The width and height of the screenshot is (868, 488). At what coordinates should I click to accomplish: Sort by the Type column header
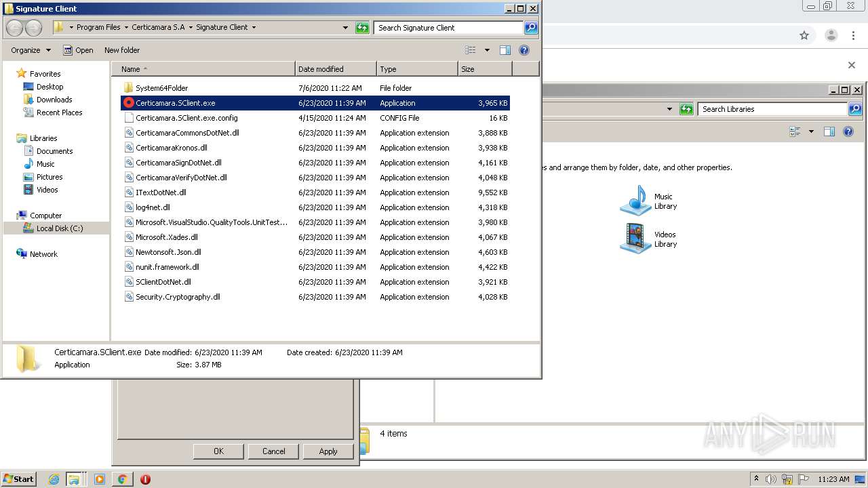click(x=417, y=69)
